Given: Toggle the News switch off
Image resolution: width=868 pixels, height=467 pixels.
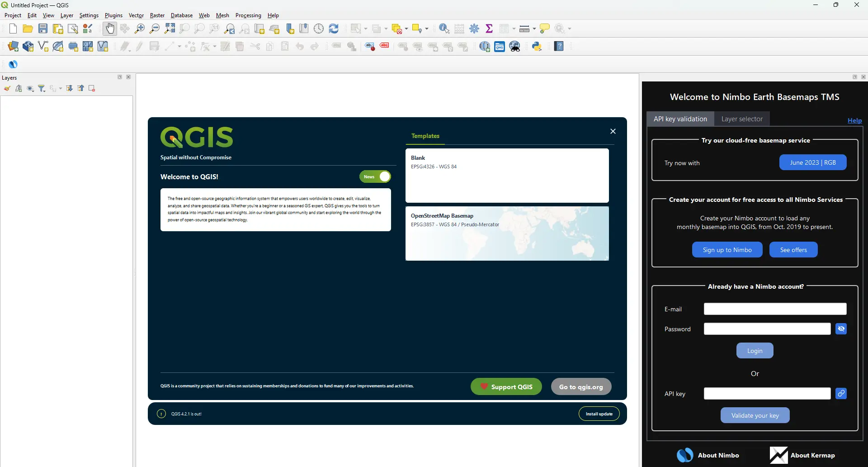Looking at the screenshot, I should (x=375, y=176).
